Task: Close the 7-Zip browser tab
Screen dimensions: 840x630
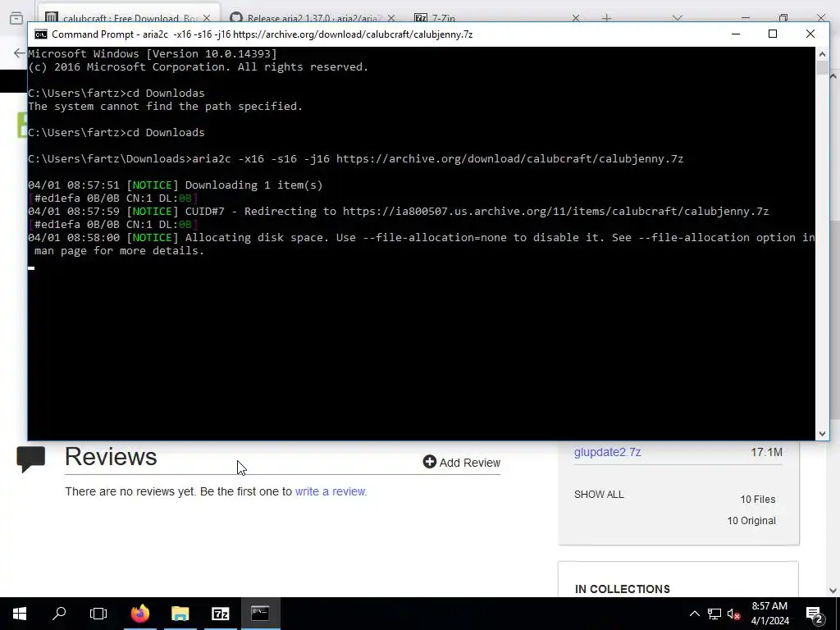Action: (575, 18)
